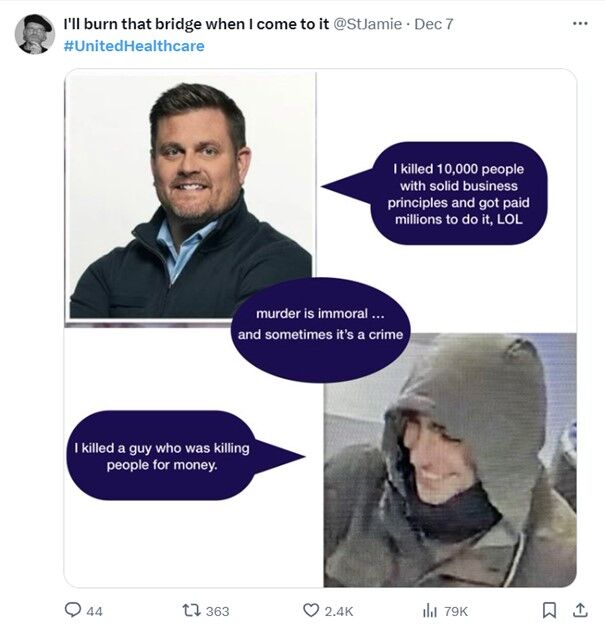Open the view analytics bar chart icon
This screenshot has height=633, width=605.
pos(430,610)
